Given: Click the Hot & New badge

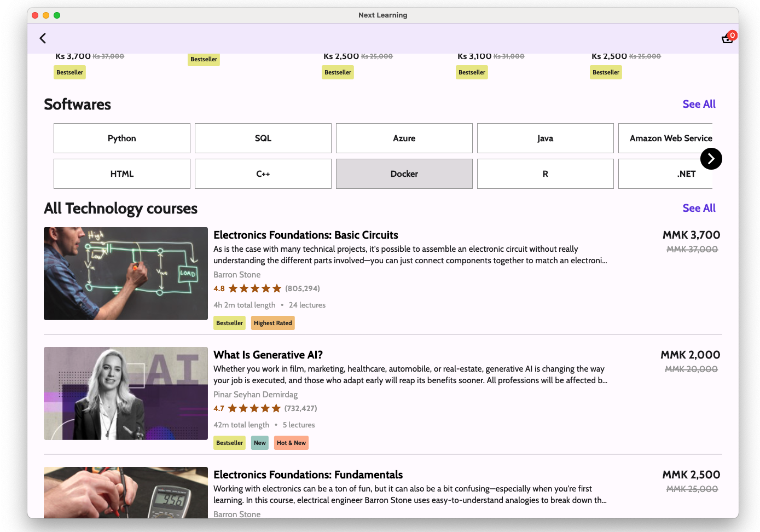Looking at the screenshot, I should pyautogui.click(x=291, y=443).
